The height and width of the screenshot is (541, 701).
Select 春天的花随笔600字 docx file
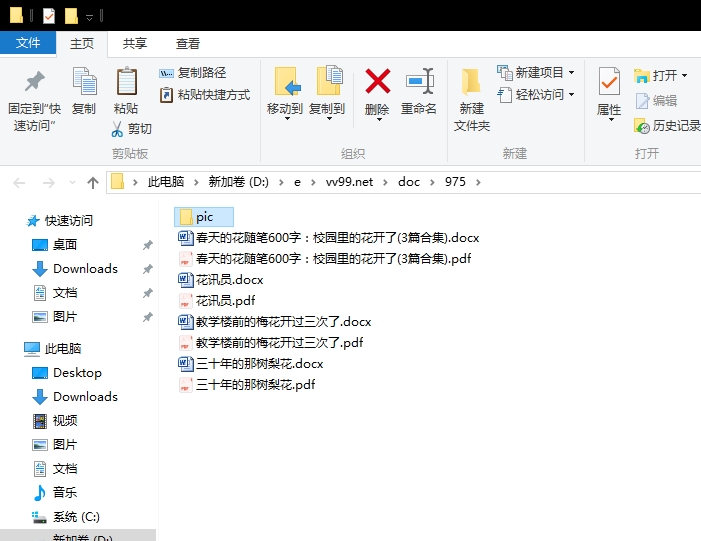[x=329, y=238]
